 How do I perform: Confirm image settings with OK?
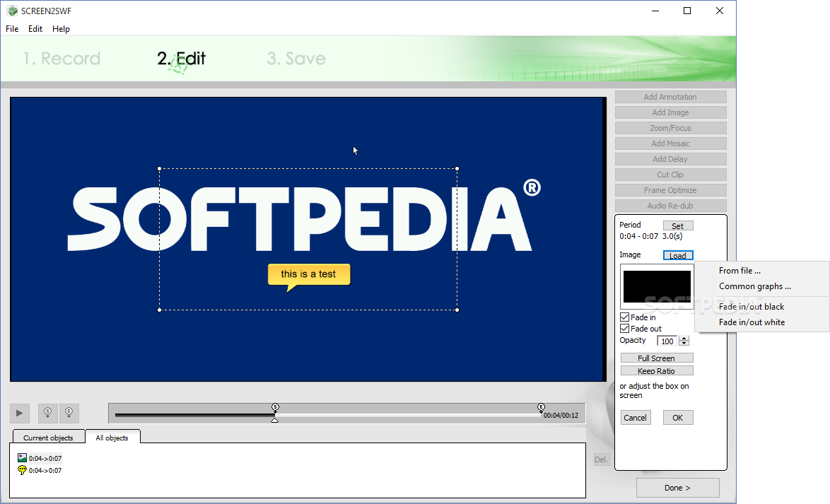point(677,418)
